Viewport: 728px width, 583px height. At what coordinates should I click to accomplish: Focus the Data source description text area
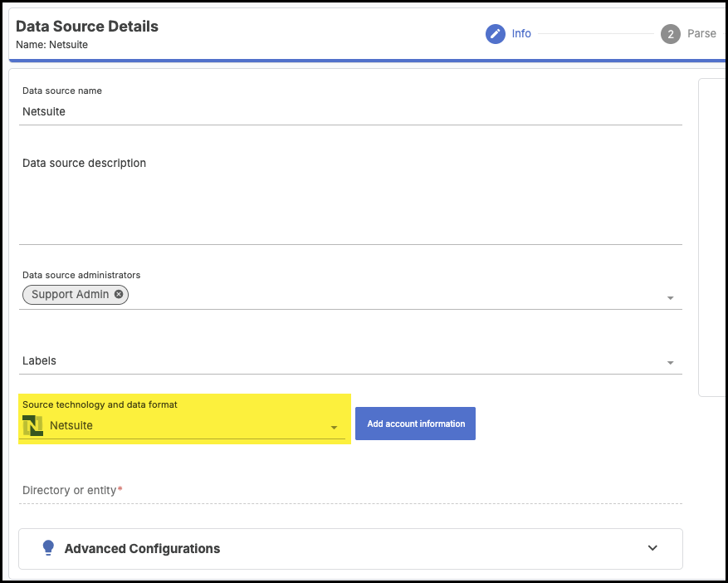349,199
